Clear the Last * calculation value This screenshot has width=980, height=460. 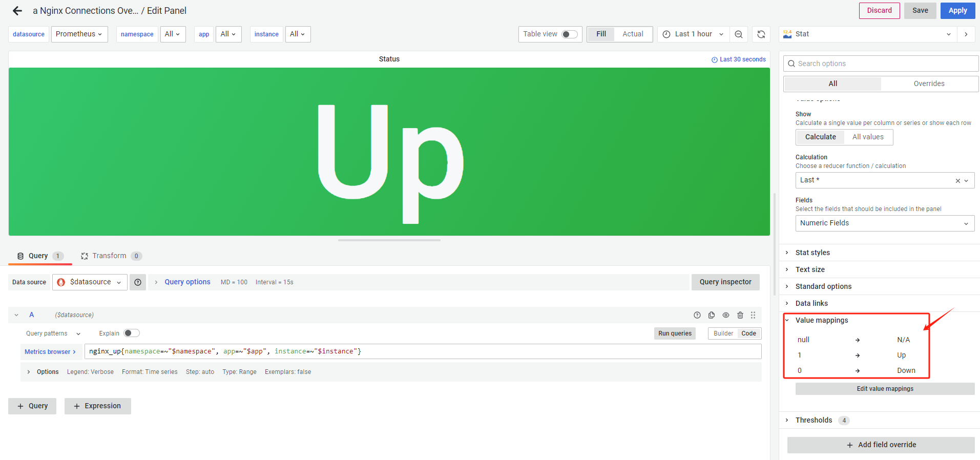(957, 181)
